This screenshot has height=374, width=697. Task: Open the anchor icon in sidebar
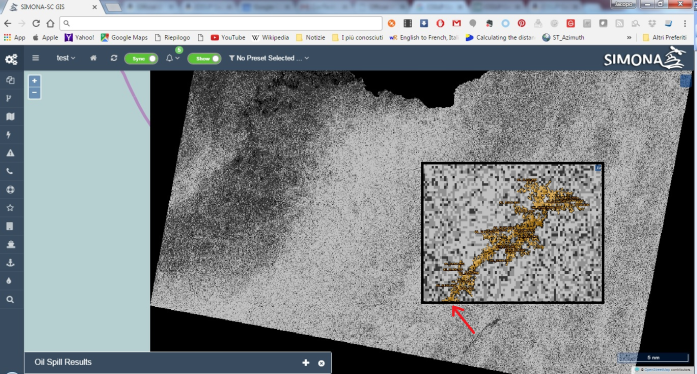click(x=10, y=263)
